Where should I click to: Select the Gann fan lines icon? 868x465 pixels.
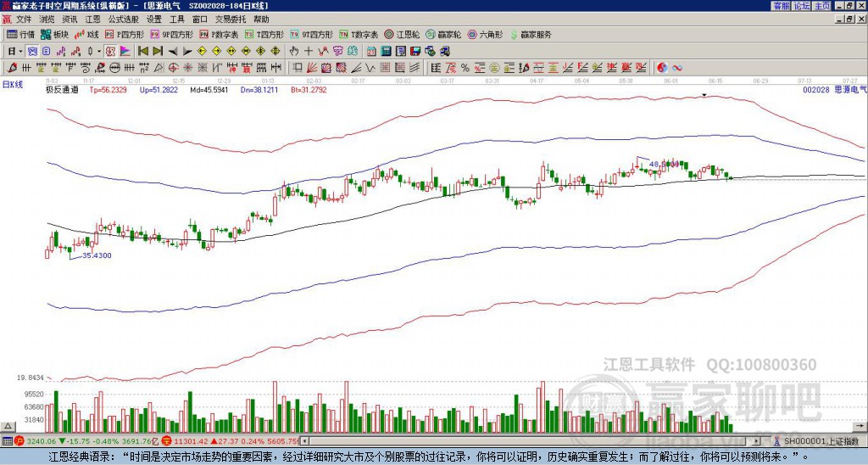(312, 68)
